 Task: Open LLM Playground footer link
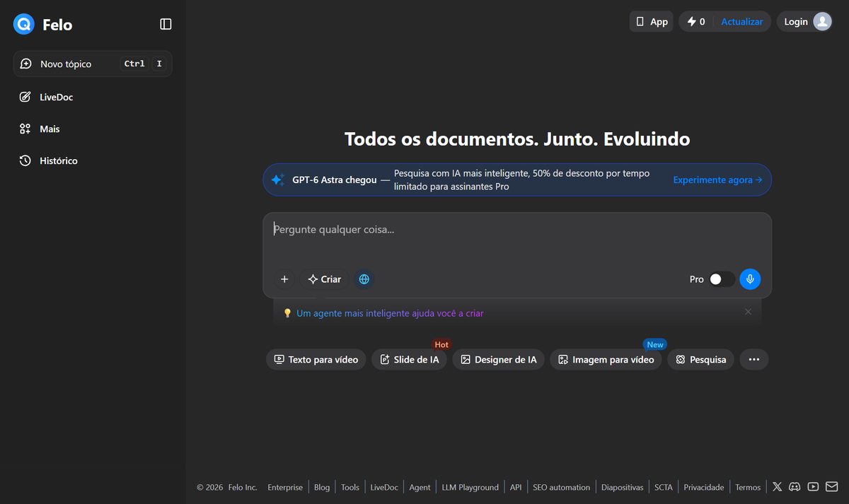pos(470,487)
